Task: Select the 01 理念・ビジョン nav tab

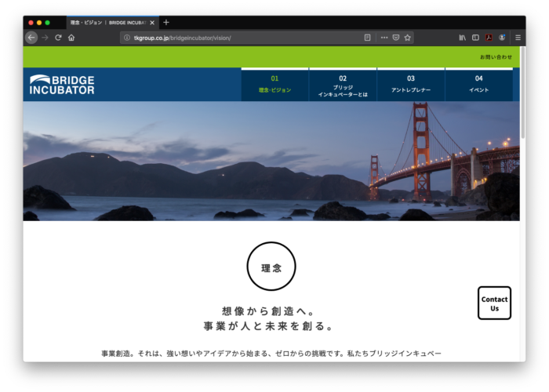Action: pos(274,85)
